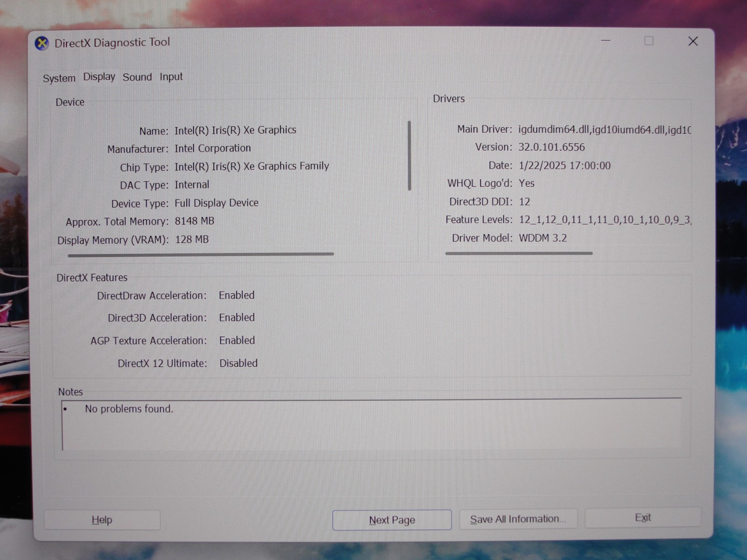Click Direct3D Acceleration Enabled value

pos(237,318)
